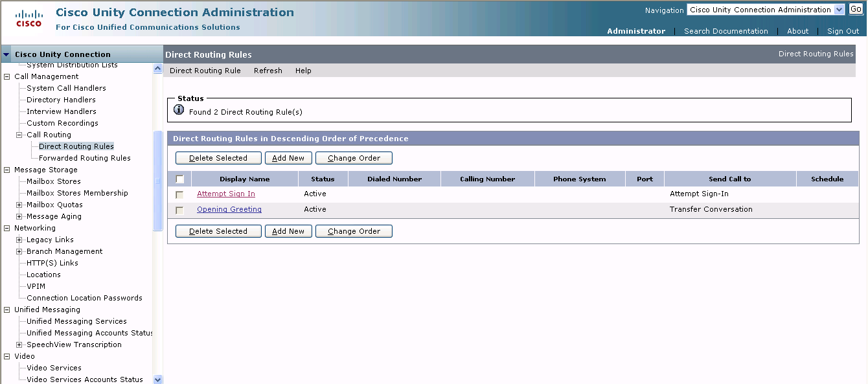Check the Opening Greeting row checkbox
This screenshot has height=384, width=868.
pyautogui.click(x=179, y=210)
